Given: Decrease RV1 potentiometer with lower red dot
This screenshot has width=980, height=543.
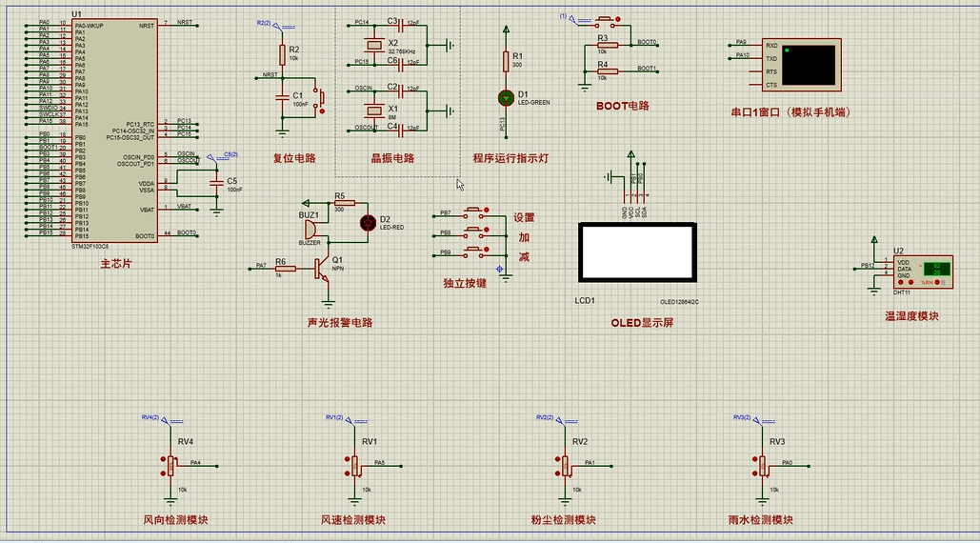Looking at the screenshot, I should coord(347,473).
